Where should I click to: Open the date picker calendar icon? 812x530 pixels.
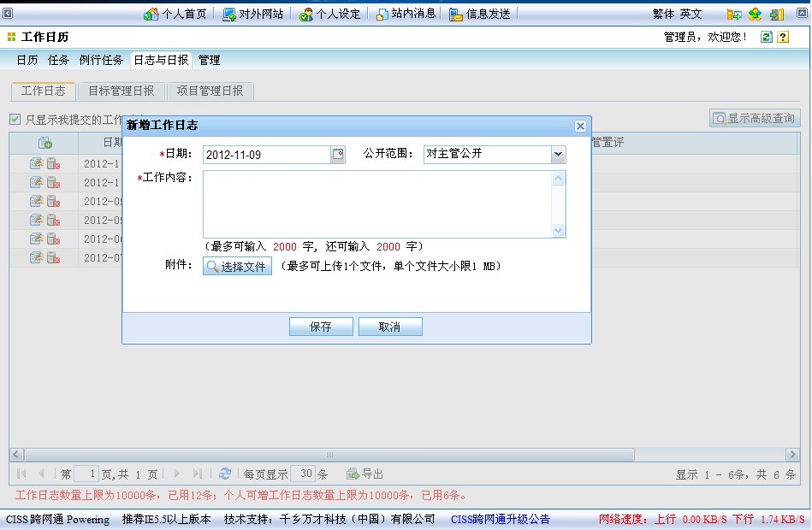click(337, 155)
